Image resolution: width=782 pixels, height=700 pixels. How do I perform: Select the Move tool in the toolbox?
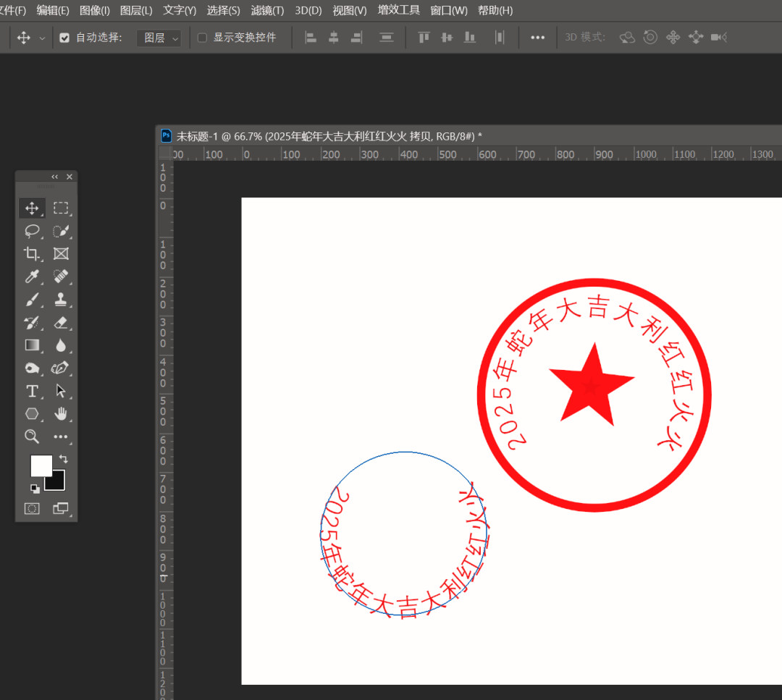(x=32, y=208)
